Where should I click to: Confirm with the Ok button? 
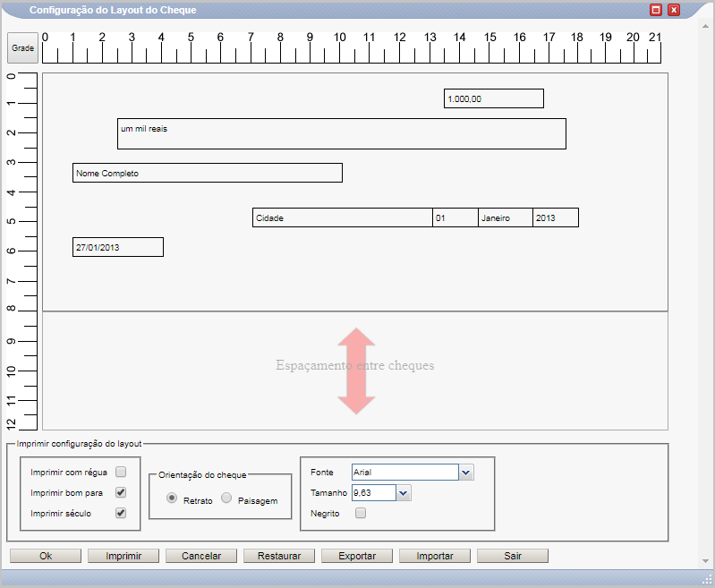point(46,556)
